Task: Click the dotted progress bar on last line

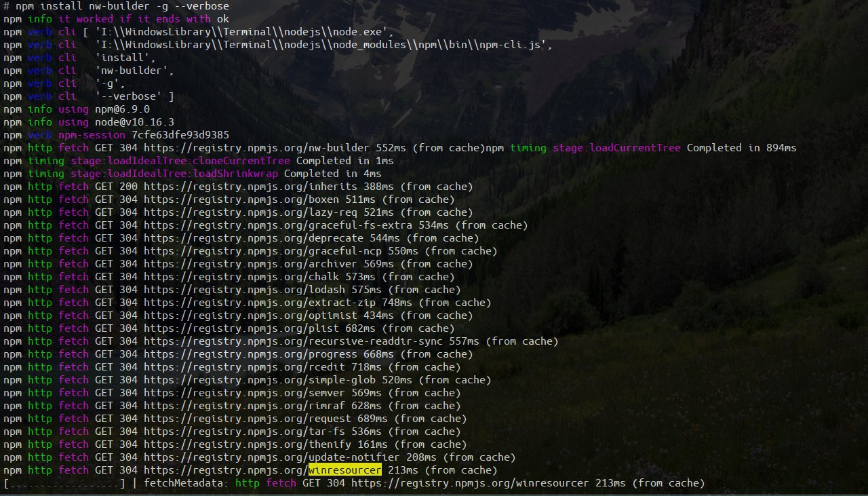Action: click(64, 483)
